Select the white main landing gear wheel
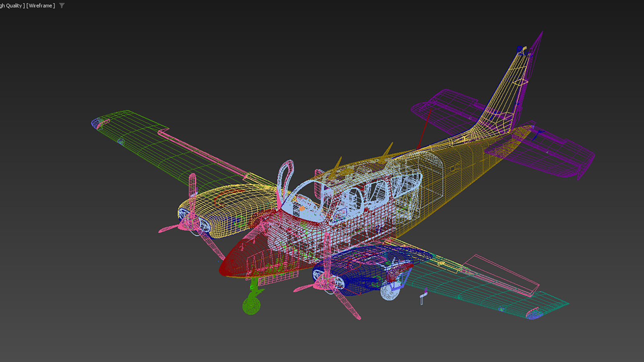This screenshot has height=362, width=644. point(390,292)
